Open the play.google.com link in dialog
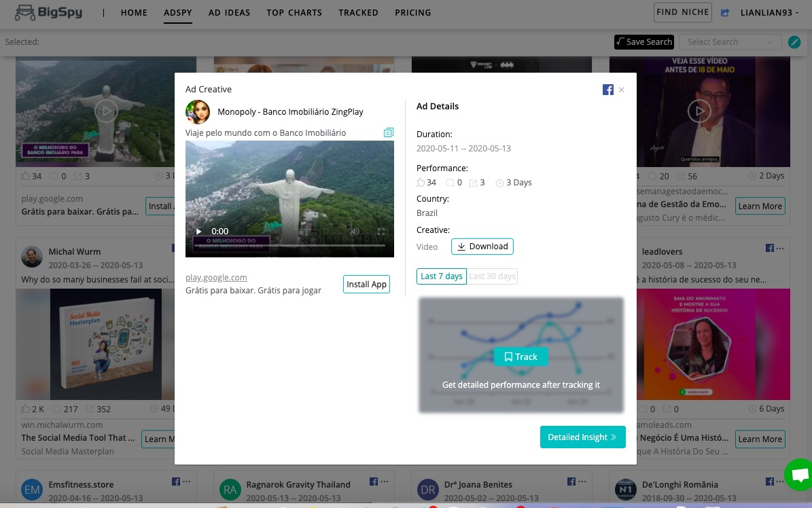 216,278
